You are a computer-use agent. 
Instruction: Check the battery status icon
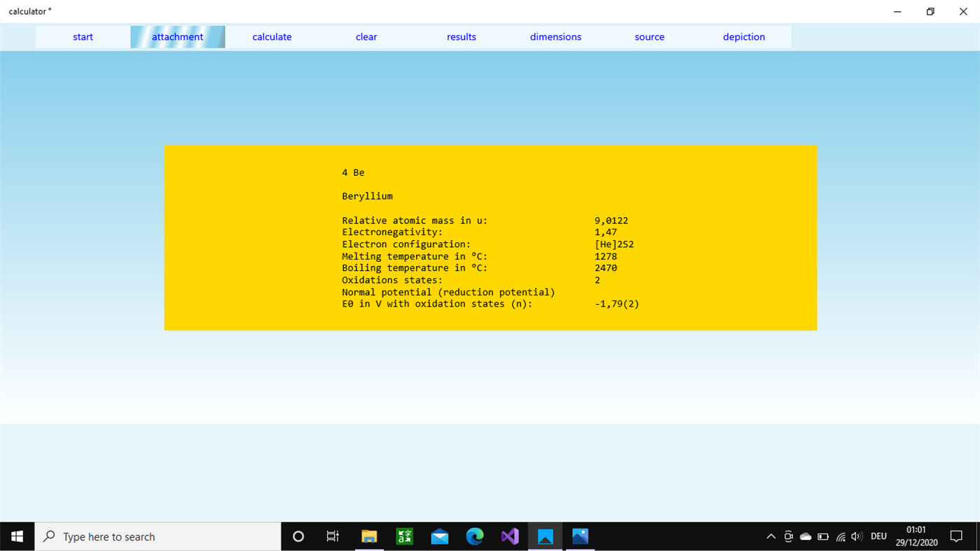(822, 536)
